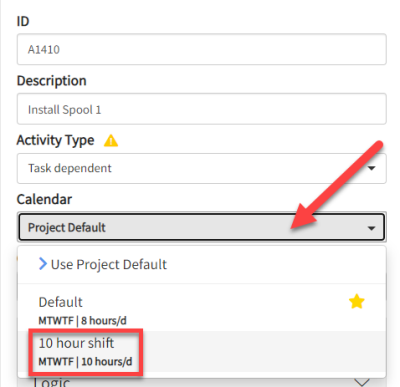The width and height of the screenshot is (400, 387).
Task: Open the Task dependent combo box
Action: 202,168
